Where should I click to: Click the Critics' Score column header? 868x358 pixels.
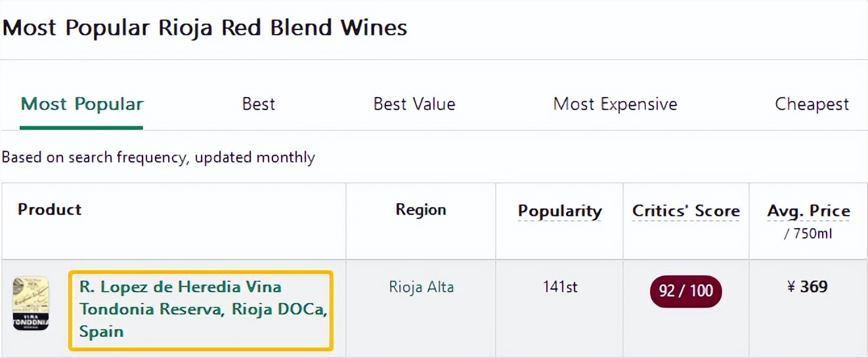685,211
